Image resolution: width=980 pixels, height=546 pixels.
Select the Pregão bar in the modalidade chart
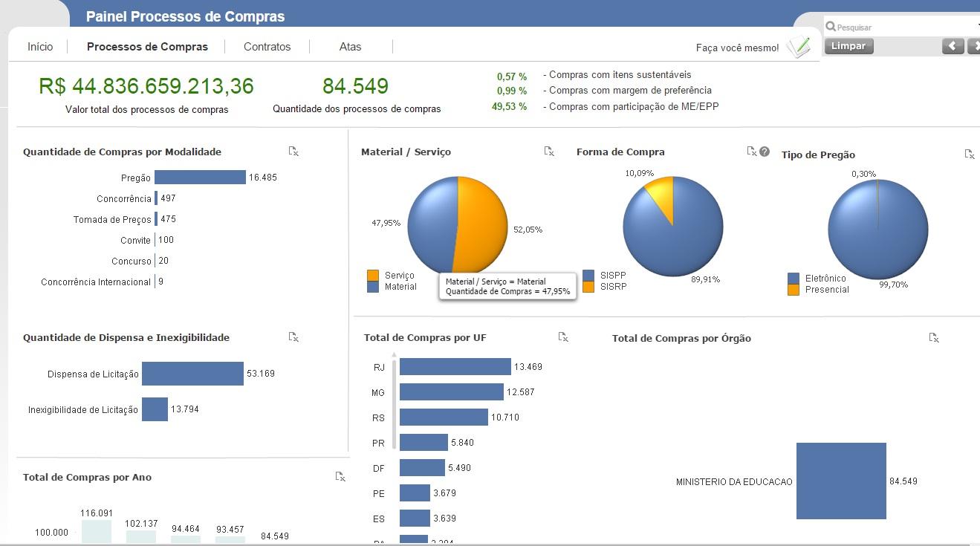tap(200, 178)
